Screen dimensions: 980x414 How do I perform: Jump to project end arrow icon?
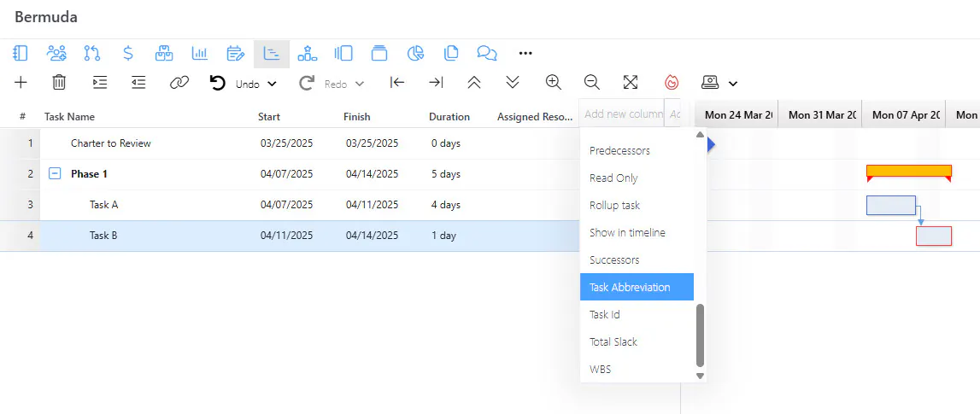tap(436, 83)
